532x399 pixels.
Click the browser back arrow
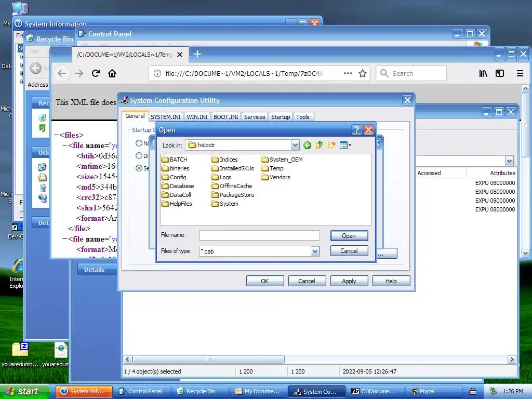point(62,73)
